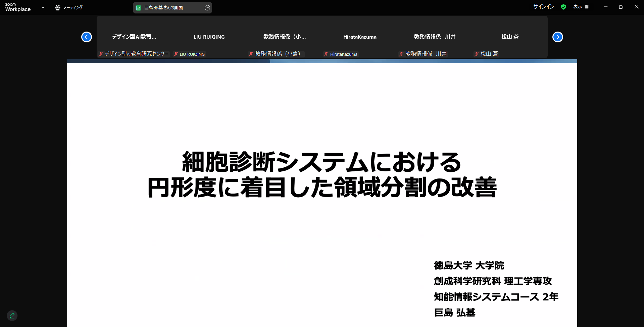Screen dimensions: 644x327
Task: Unmute 教務情報係 川井's microphone
Action: pyautogui.click(x=400, y=54)
